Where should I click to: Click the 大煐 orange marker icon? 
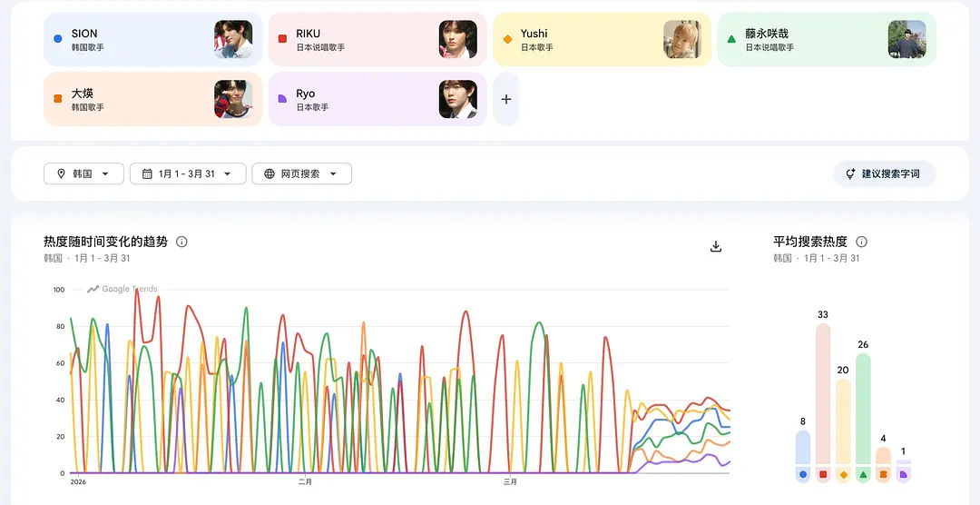[58, 99]
